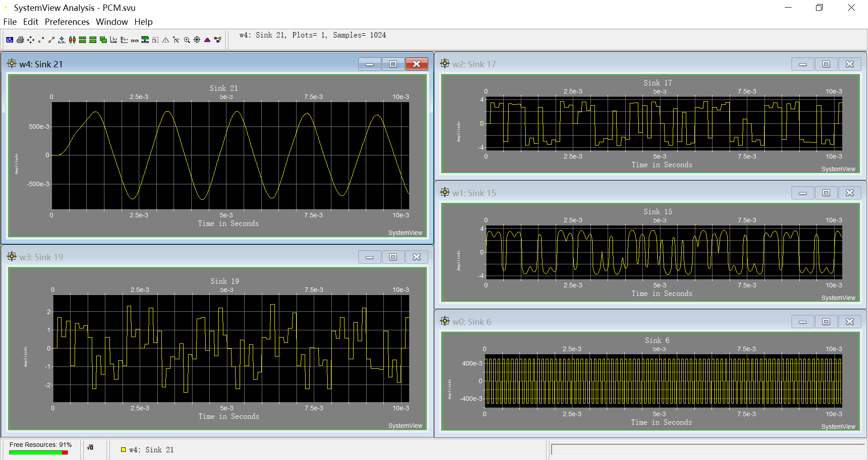Open the Window menu
This screenshot has height=460, width=868.
(112, 22)
